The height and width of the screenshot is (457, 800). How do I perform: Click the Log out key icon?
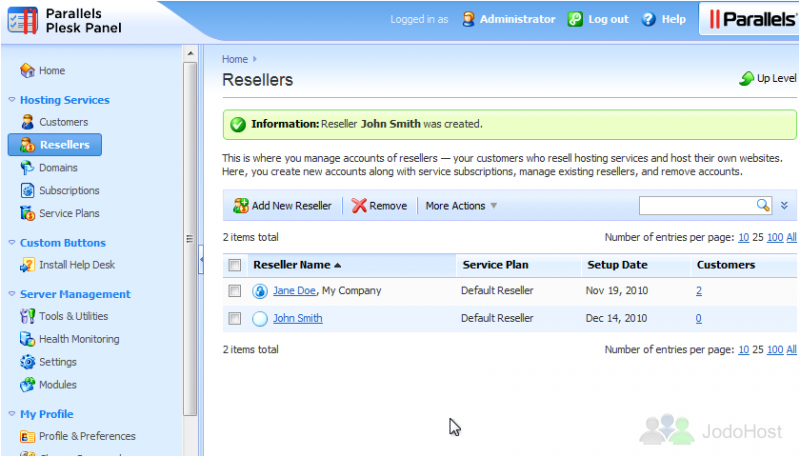pos(575,19)
